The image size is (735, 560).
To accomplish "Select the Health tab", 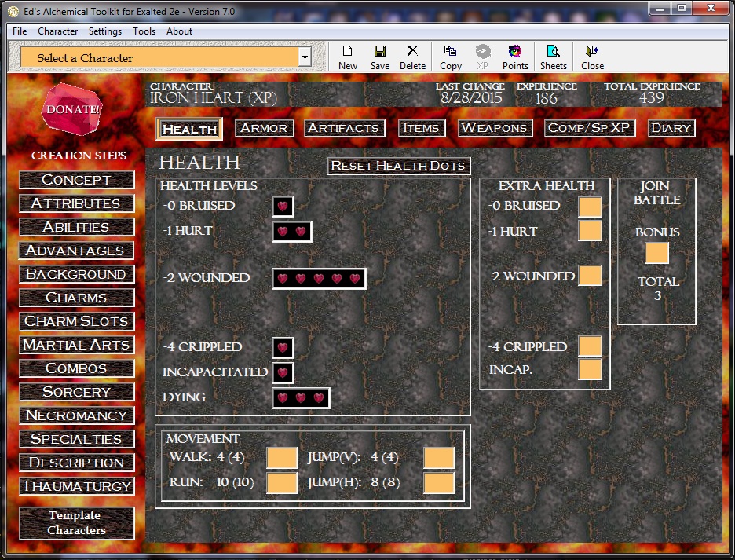I will pos(189,129).
